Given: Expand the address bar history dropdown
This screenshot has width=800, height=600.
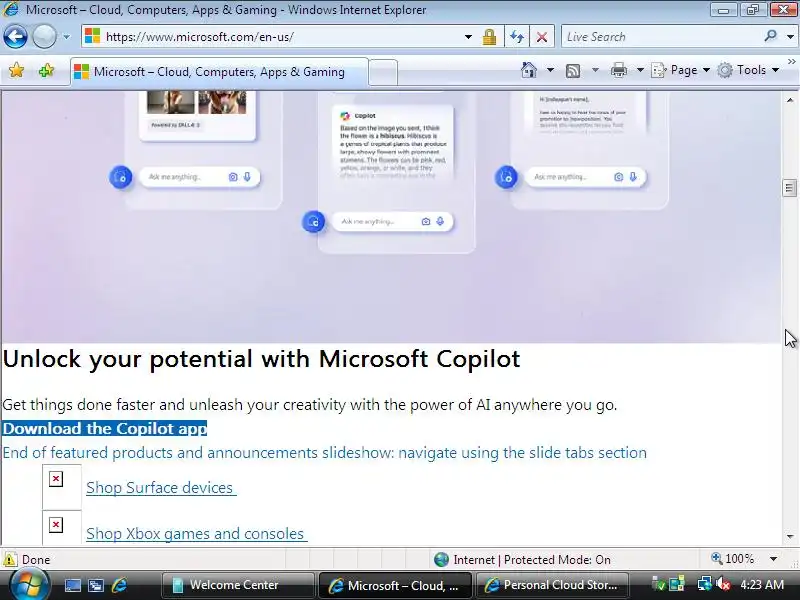Looking at the screenshot, I should coord(468,37).
